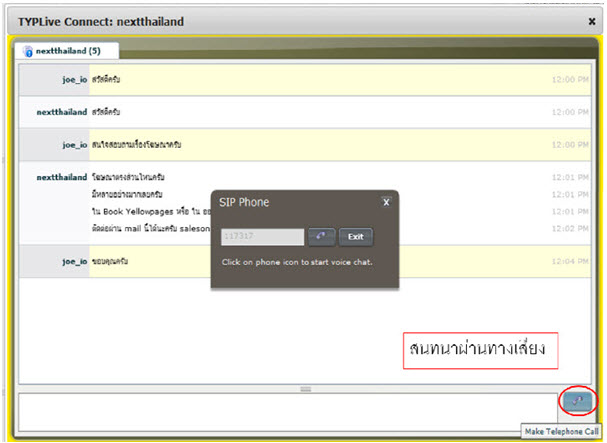The width and height of the screenshot is (607, 443).
Task: Select the nextthailand (5) chat tab
Action: (67, 51)
